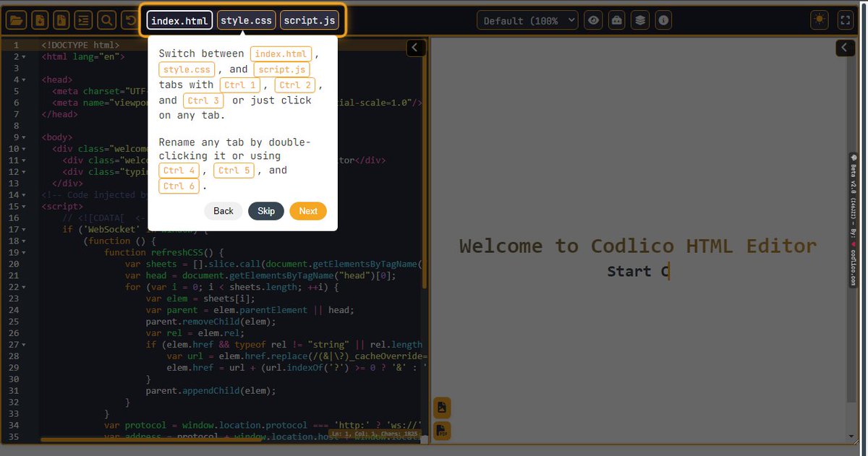Click the <!DOCTYPE html> code line
Image resolution: width=868 pixels, height=456 pixels.
80,45
